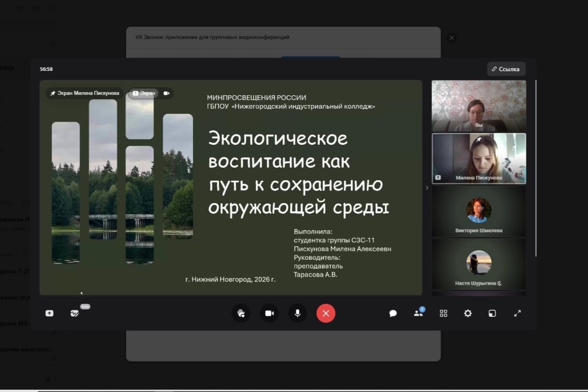Screen dimensions: 588x392
Task: Select Виктория Шмелева's participant tile
Action: (479, 211)
